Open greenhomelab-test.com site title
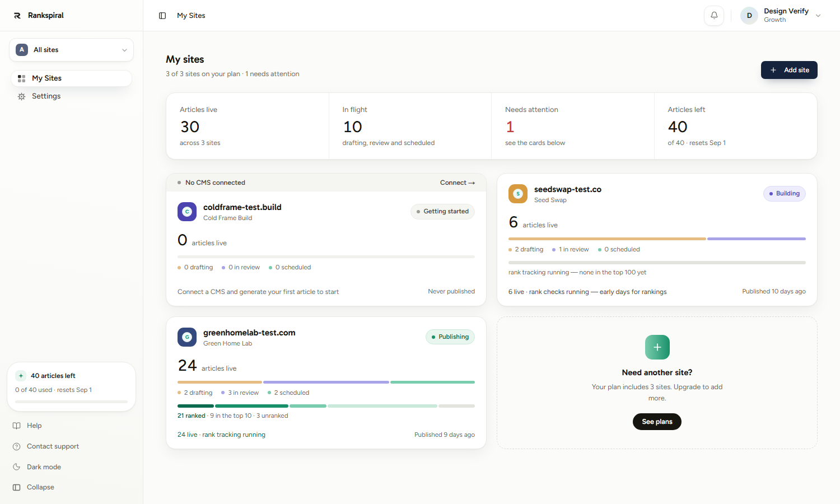This screenshot has height=504, width=840. point(249,333)
